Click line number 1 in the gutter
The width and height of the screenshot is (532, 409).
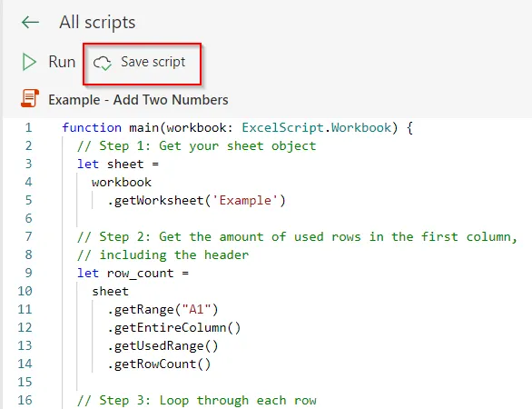pyautogui.click(x=28, y=127)
